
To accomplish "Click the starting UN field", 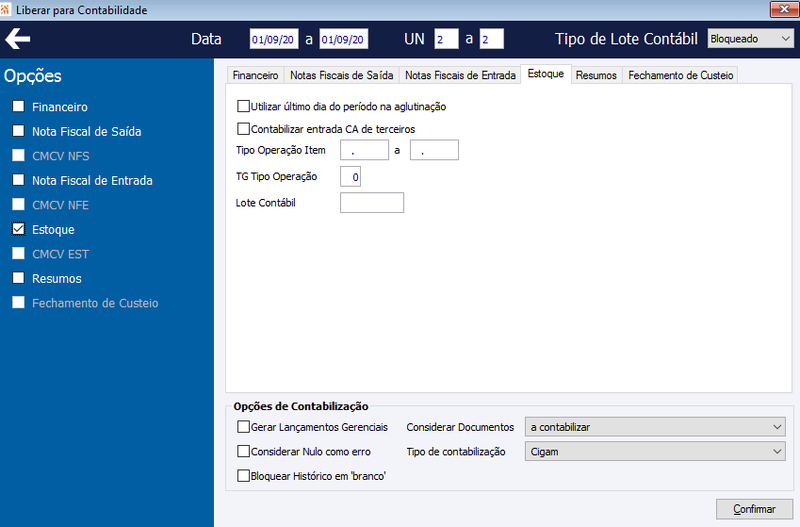I will (x=446, y=39).
